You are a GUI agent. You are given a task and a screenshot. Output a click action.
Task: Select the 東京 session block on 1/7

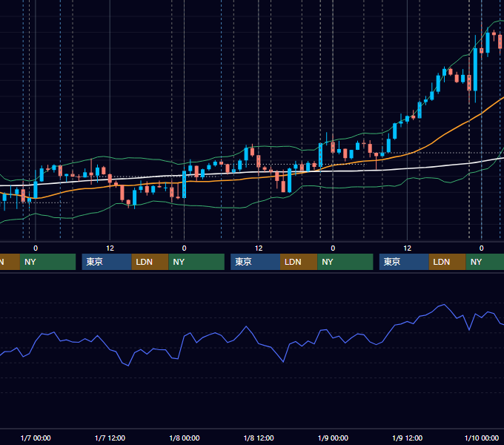point(107,262)
